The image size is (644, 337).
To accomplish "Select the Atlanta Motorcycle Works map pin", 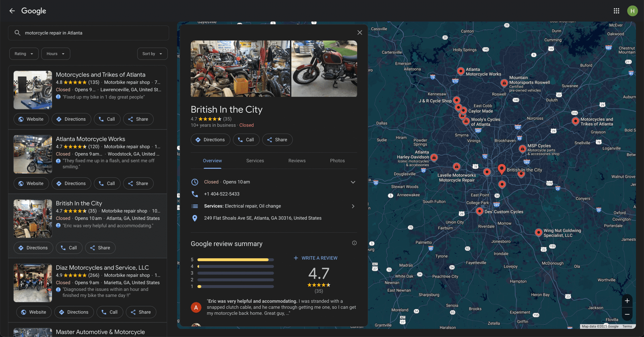I will coord(461,71).
